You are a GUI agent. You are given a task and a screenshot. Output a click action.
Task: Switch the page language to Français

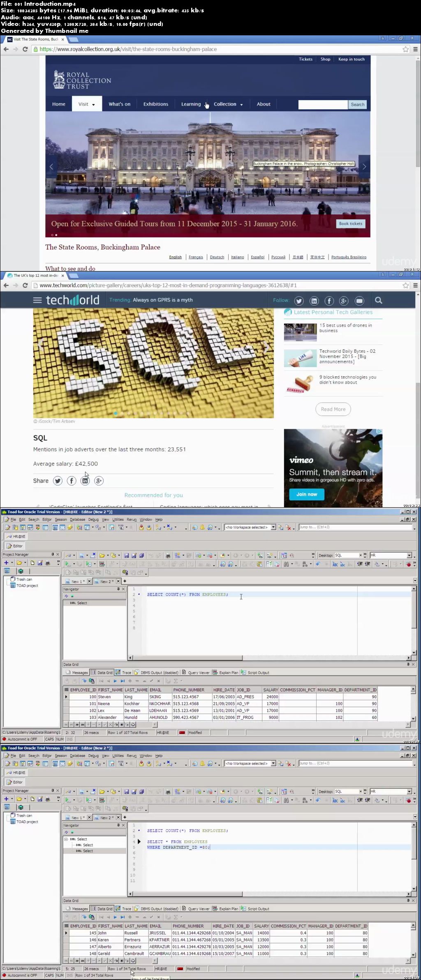coord(196,257)
